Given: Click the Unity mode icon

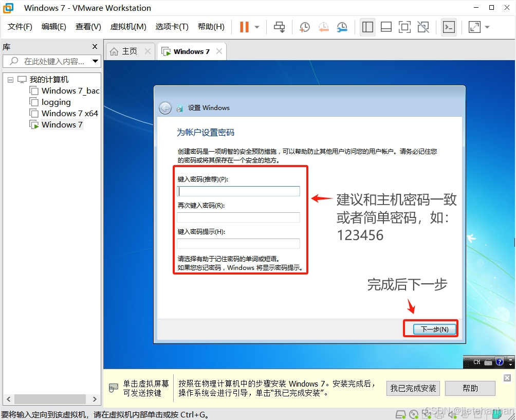Looking at the screenshot, I should pyautogui.click(x=423, y=27).
